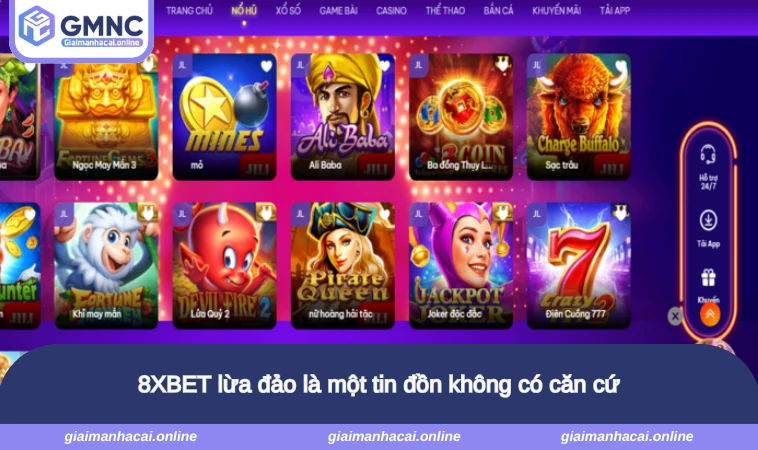Click the orange scroll-to-top arrow button
This screenshot has width=758, height=450.
[x=710, y=315]
